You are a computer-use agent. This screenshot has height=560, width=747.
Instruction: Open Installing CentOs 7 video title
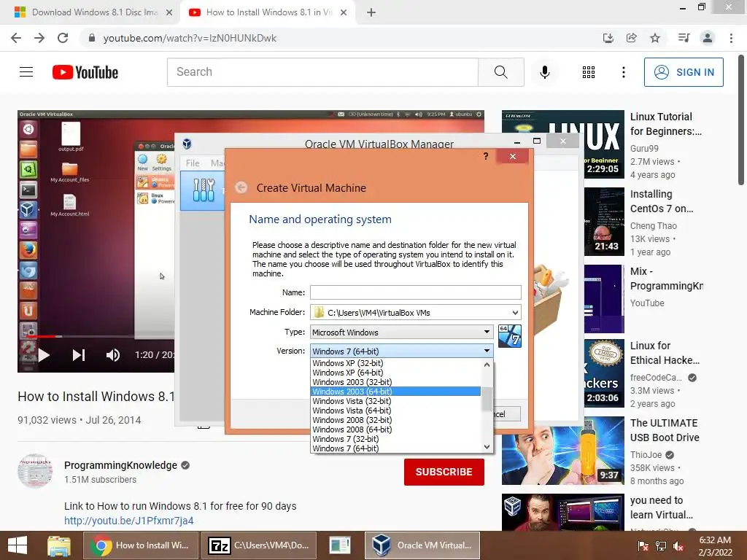pyautogui.click(x=662, y=201)
